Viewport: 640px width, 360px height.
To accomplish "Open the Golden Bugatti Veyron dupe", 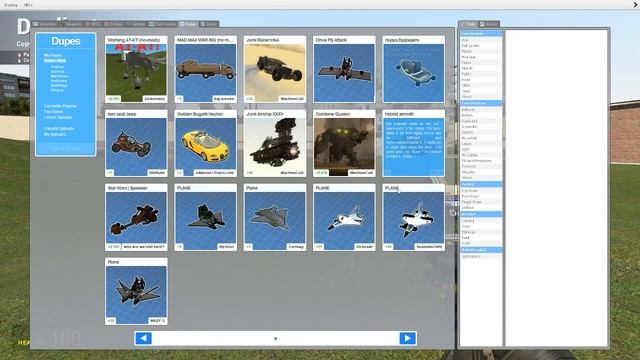I will [x=206, y=143].
